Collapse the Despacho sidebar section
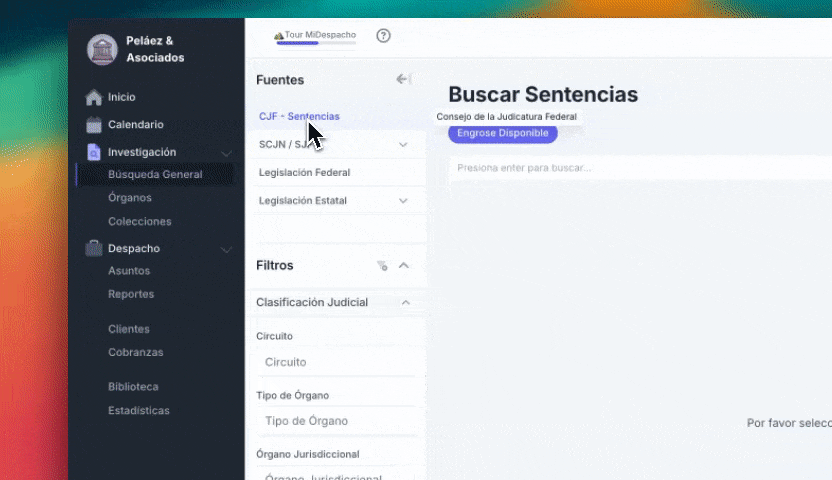 pyautogui.click(x=227, y=249)
